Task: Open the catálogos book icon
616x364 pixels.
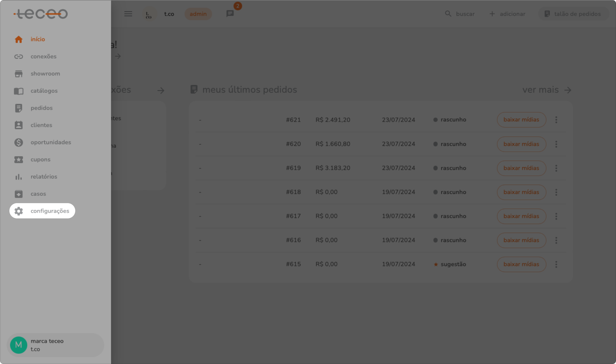Action: 19,91
